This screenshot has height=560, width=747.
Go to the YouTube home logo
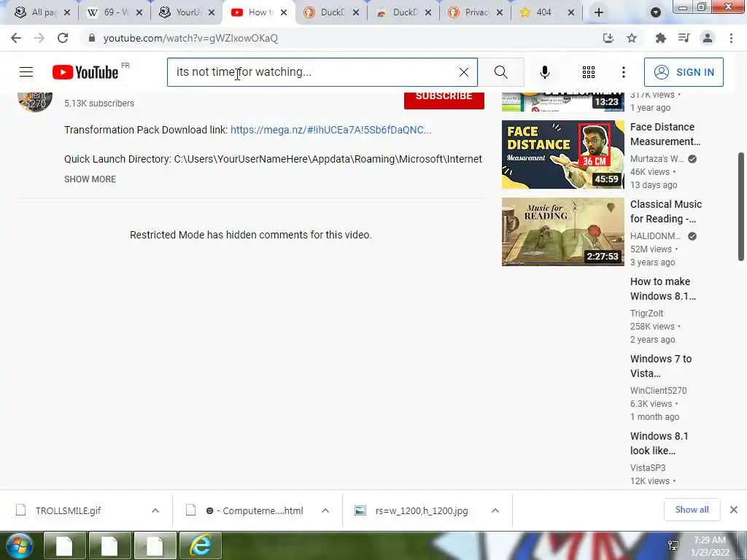(86, 72)
